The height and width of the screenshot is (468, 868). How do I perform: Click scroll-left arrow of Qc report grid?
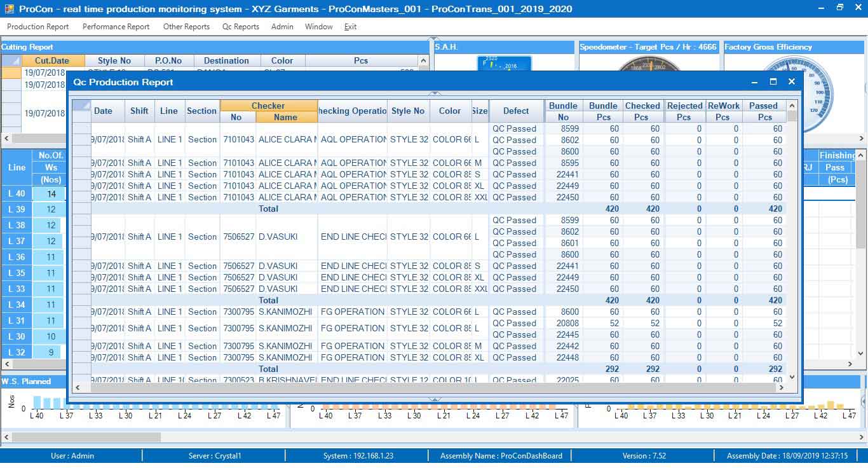pyautogui.click(x=79, y=387)
